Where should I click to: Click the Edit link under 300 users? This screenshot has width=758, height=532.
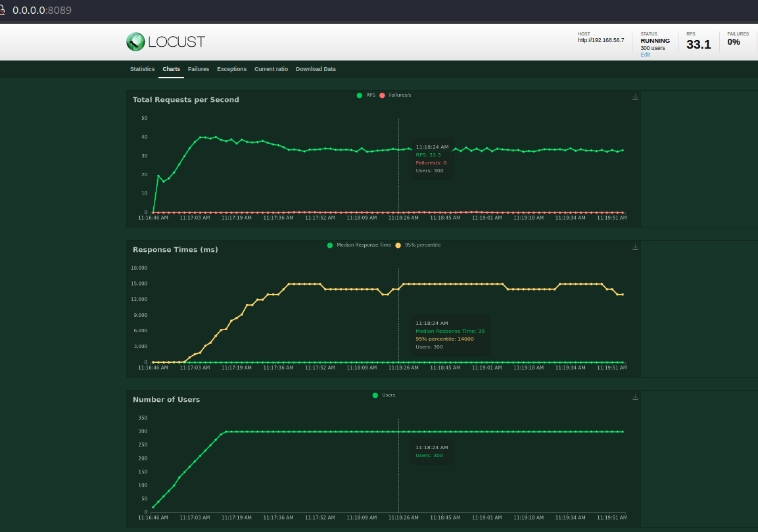click(645, 55)
